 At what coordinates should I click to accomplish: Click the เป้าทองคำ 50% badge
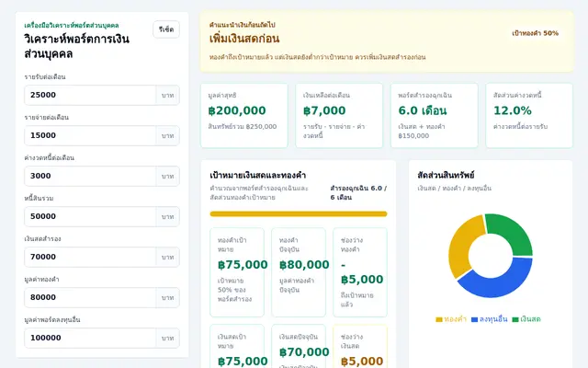tap(535, 33)
